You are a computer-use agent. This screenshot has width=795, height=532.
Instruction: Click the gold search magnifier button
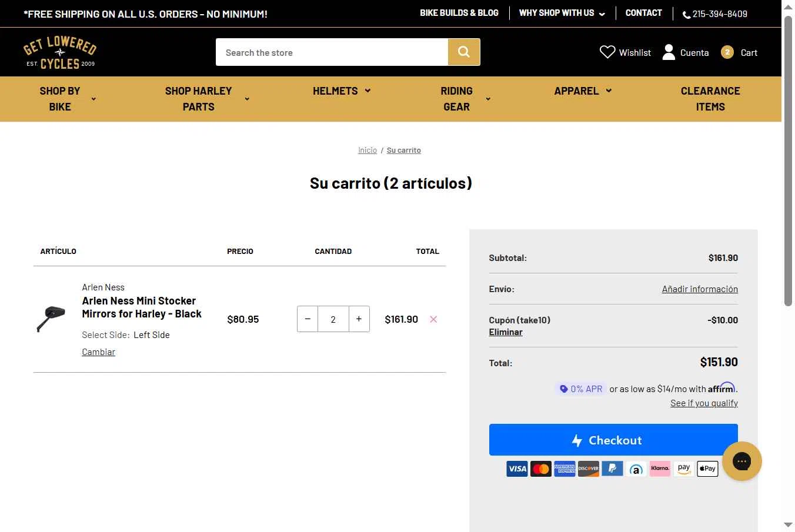[x=464, y=52]
